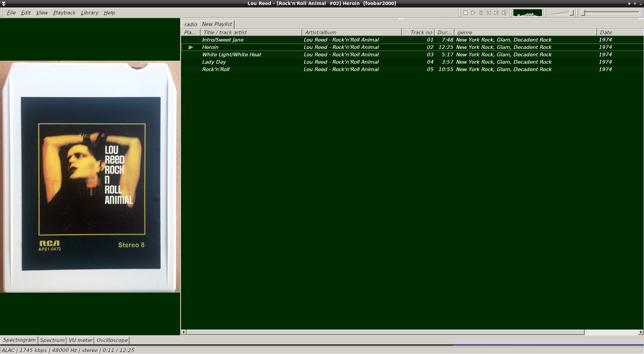The image size is (644, 354).
Task: Click the spectrum visualization in toolbar
Action: (528, 13)
